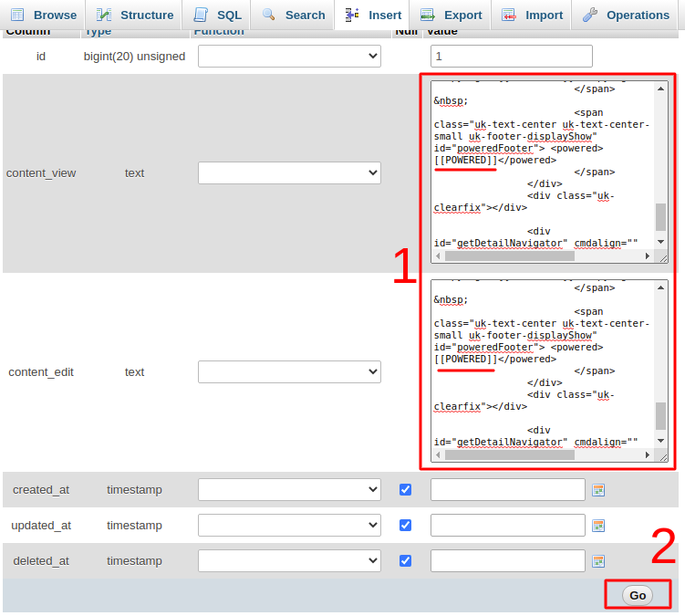685x616 pixels.
Task: Toggle the Null checkbox for created_at
Action: (405, 490)
